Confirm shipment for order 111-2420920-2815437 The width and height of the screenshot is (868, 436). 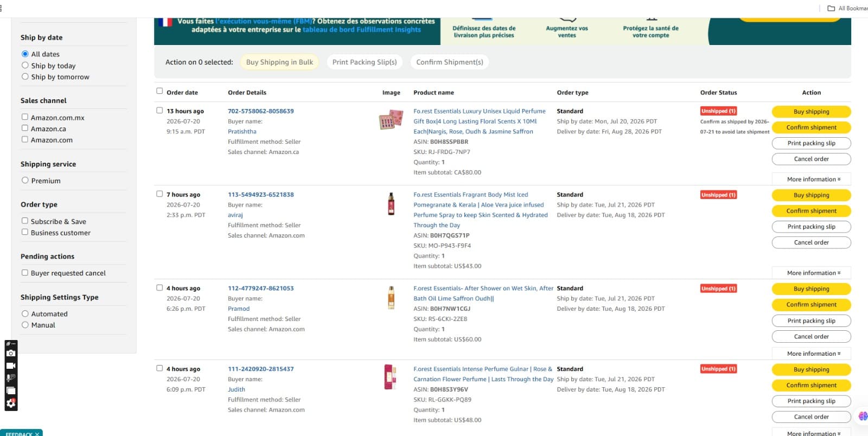coord(812,386)
